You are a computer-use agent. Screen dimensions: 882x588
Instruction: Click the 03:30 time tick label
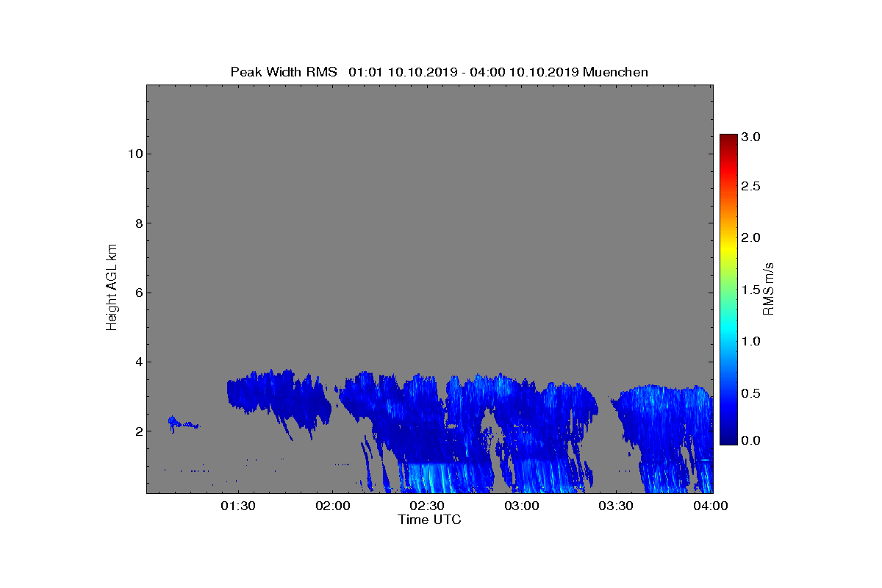click(617, 506)
